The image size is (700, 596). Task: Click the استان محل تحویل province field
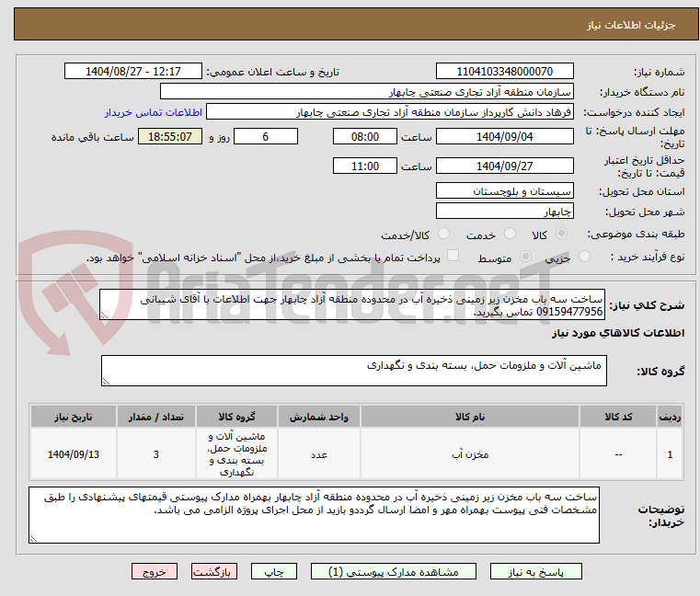pos(504,191)
